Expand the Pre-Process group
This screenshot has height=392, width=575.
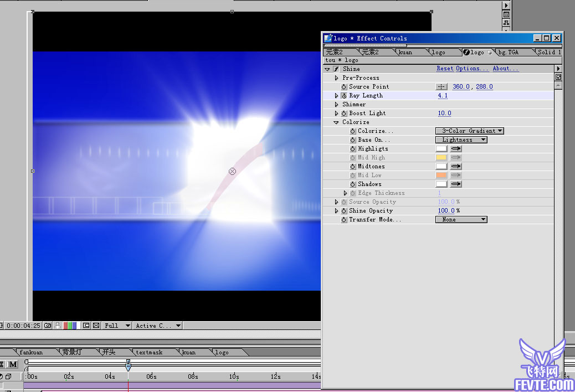[336, 78]
